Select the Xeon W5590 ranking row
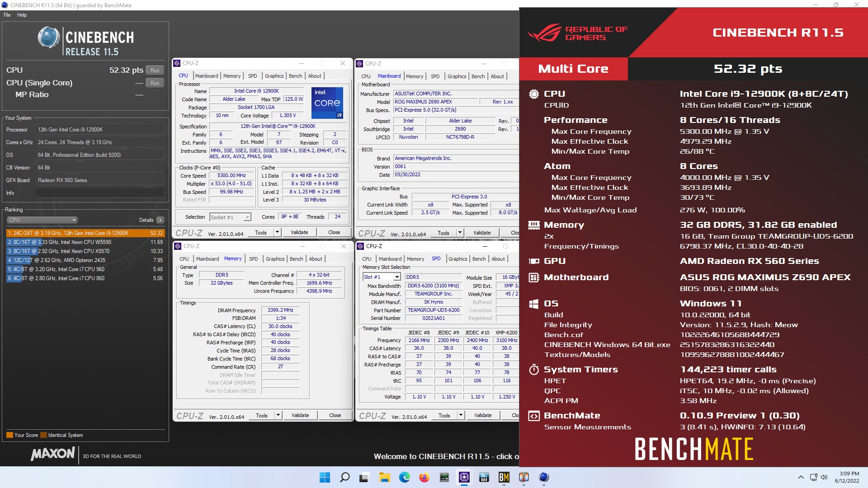868x488 pixels. 85,242
